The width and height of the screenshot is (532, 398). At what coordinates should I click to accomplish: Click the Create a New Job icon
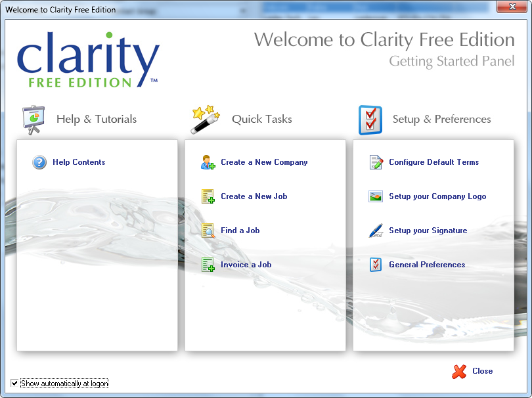click(208, 196)
